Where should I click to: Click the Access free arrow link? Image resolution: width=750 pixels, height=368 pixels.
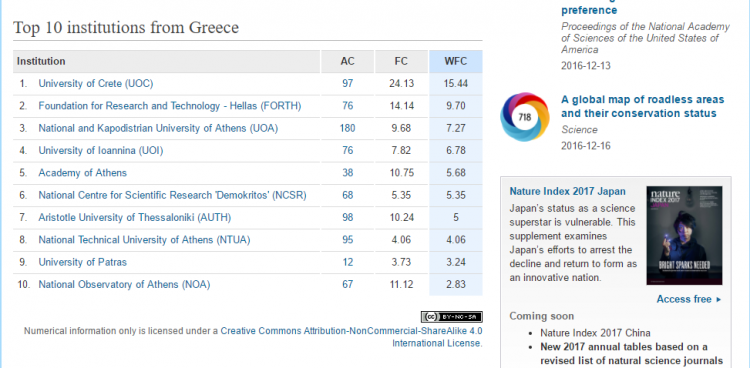tap(689, 299)
